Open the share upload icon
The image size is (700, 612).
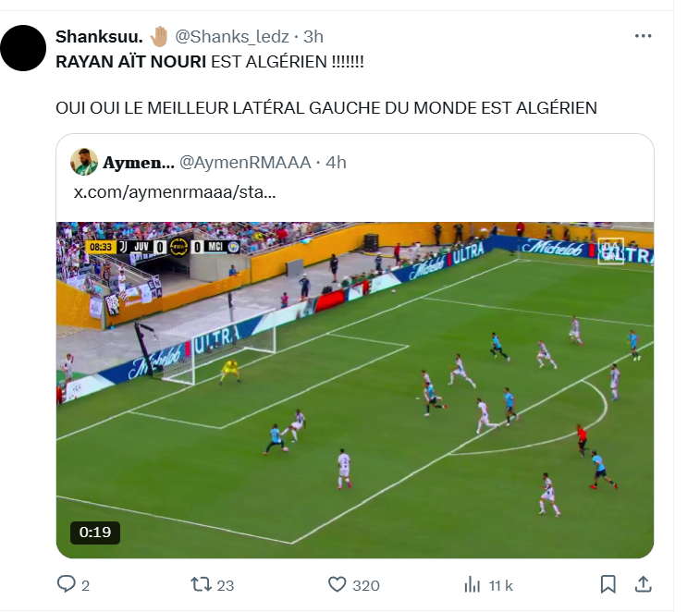[x=643, y=584]
